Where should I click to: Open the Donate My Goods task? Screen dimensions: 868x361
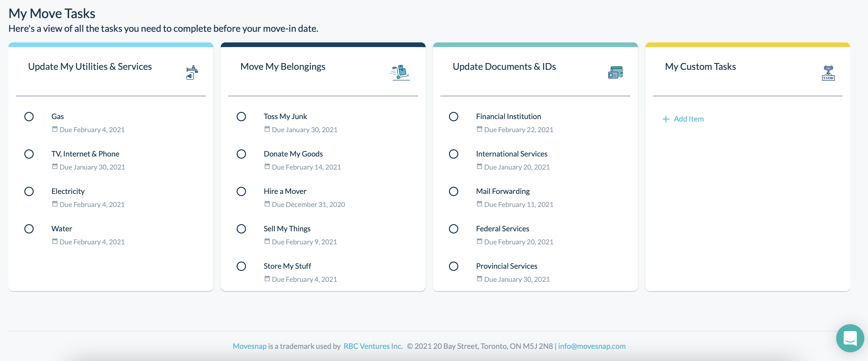tap(293, 154)
